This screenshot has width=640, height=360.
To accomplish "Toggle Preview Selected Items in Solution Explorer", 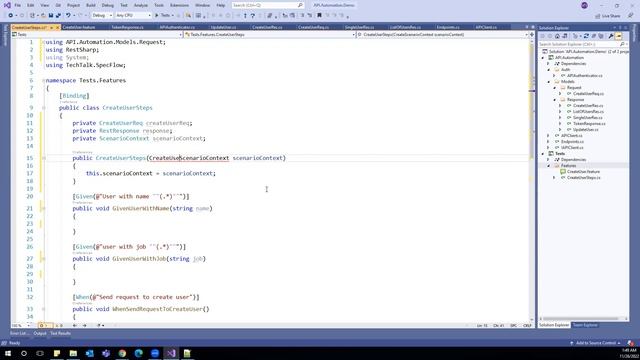I will click(619, 36).
